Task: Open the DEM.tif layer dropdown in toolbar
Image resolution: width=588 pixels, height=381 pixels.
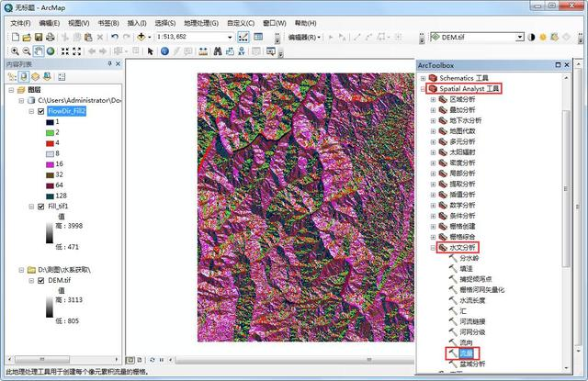Action: click(519, 37)
